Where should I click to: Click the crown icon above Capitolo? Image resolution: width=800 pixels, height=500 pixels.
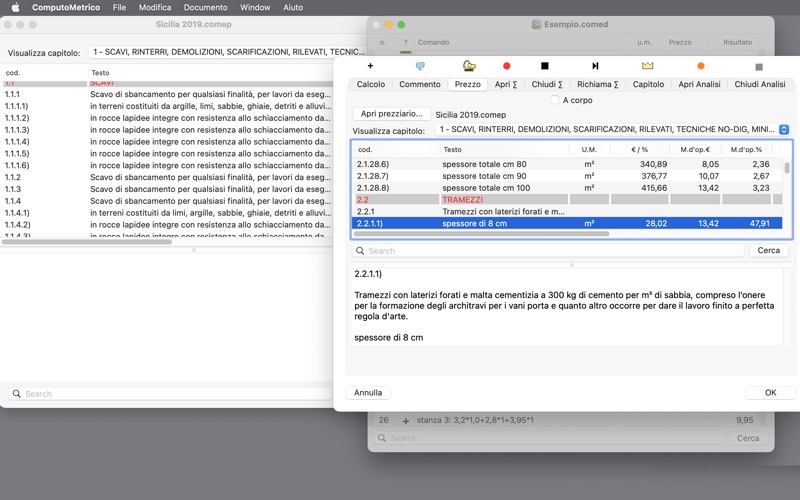tap(647, 66)
